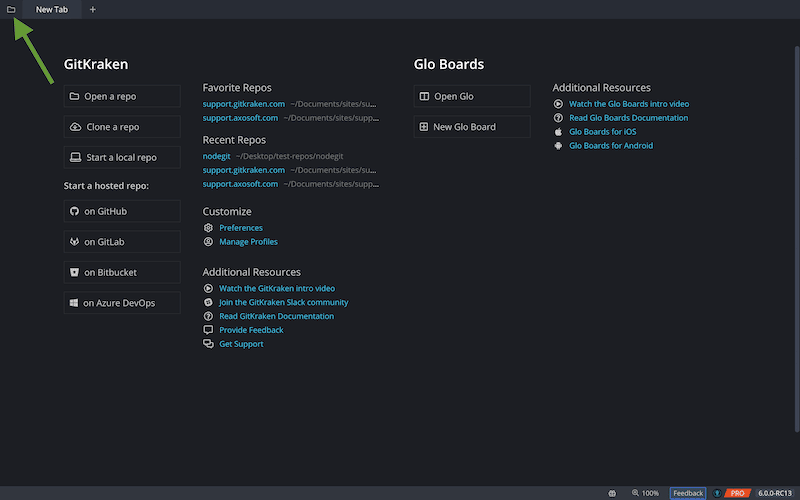This screenshot has height=500, width=800.
Task: Click the folder icon in the tab bar
Action: point(11,9)
